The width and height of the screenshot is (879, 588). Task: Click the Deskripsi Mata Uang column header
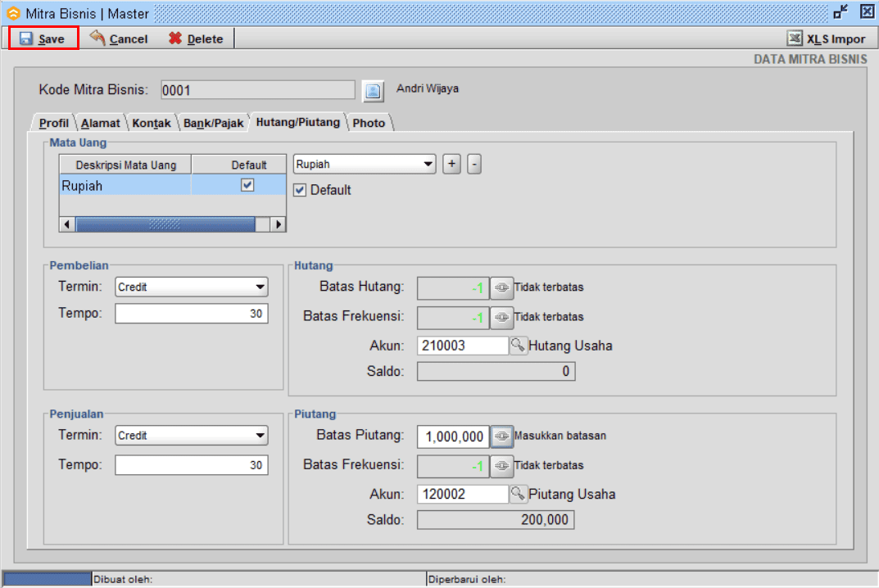125,165
